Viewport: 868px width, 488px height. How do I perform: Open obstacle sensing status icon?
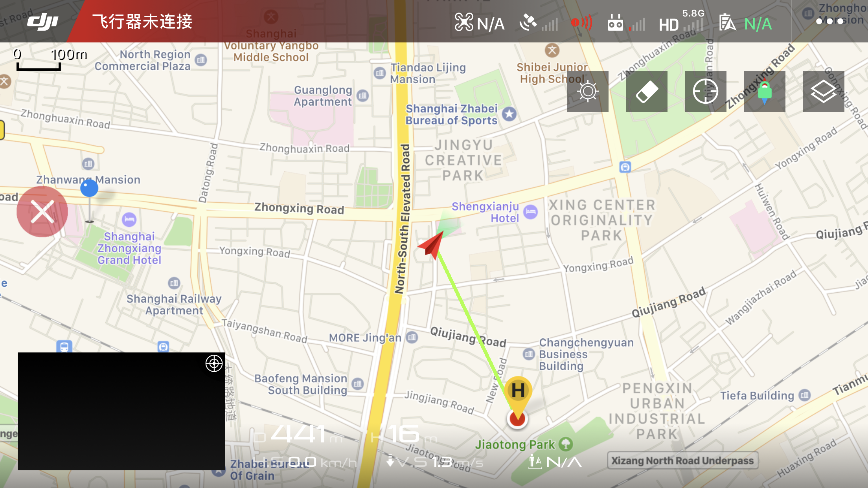point(582,22)
